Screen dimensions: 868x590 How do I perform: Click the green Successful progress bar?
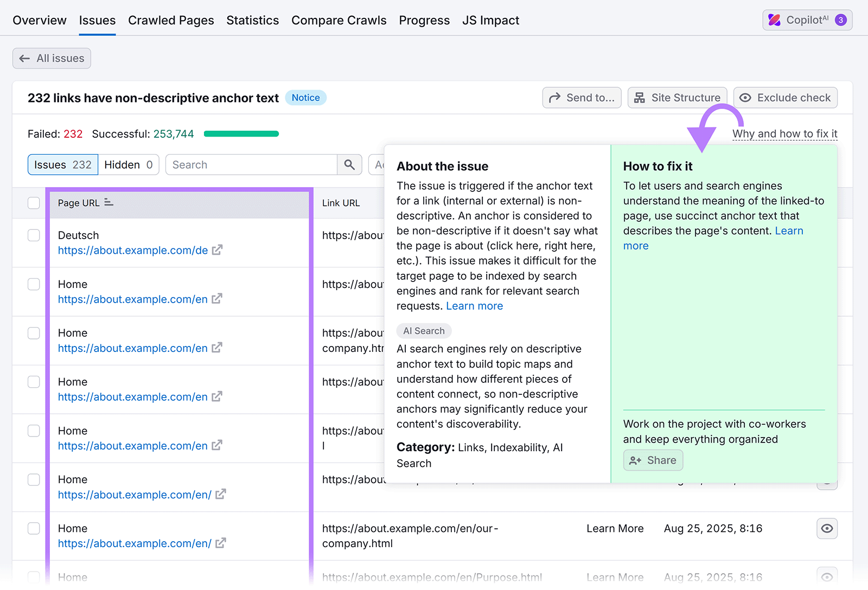click(x=241, y=133)
